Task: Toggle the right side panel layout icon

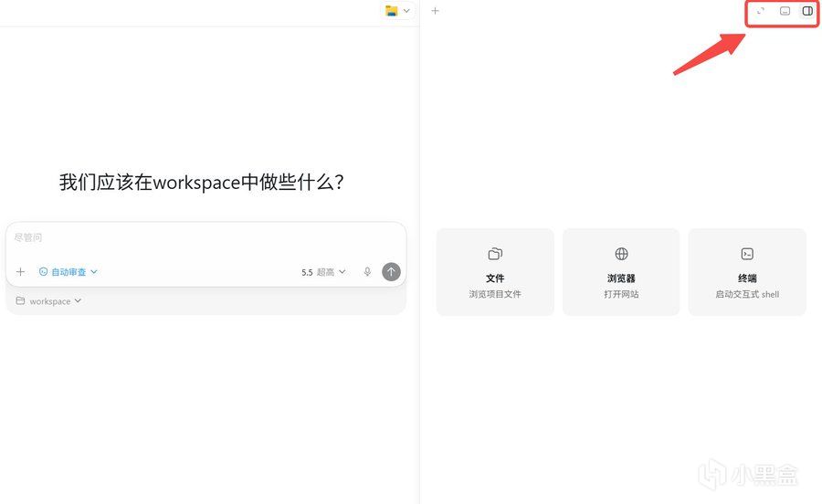Action: [x=808, y=10]
